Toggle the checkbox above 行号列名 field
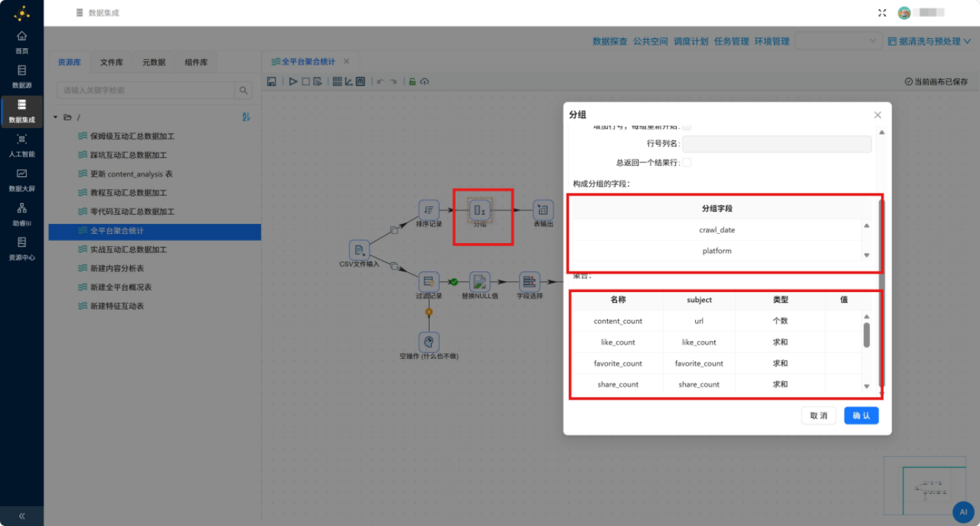The image size is (980, 526). tap(687, 127)
